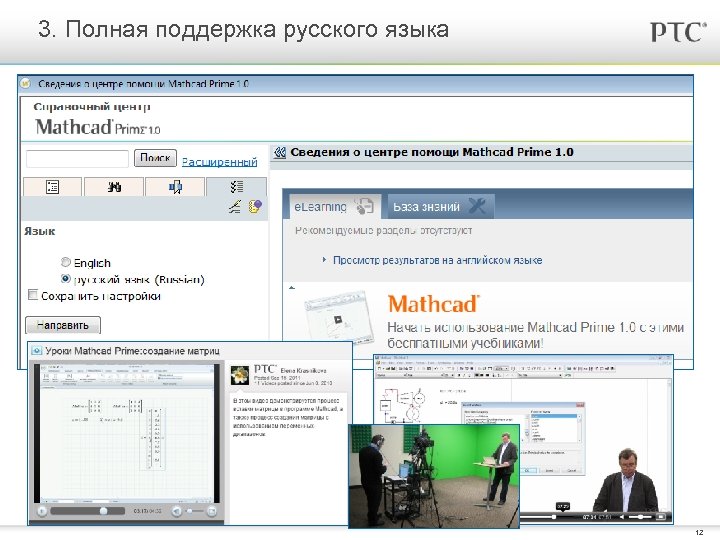Click the help window title bar icon
The image size is (720, 540).
click(x=26, y=84)
